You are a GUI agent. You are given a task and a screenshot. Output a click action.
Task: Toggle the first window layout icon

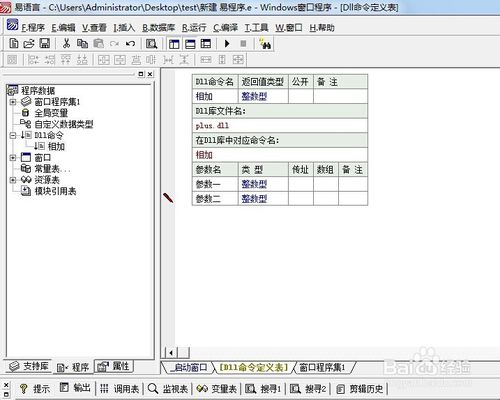[x=174, y=44]
